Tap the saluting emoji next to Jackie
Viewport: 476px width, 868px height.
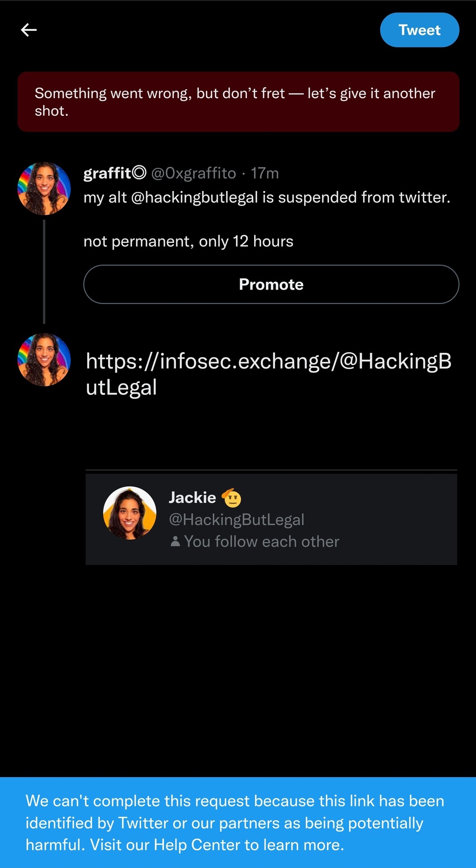pos(232,498)
